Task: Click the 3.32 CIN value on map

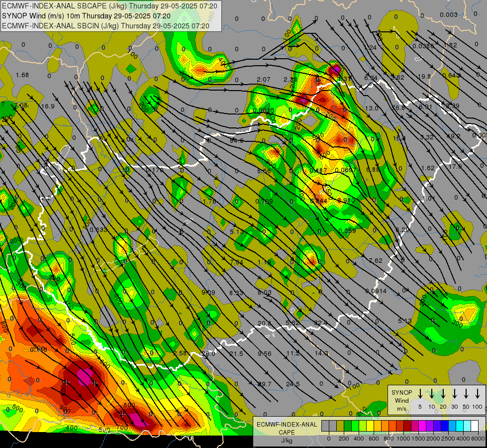Action: (x=427, y=137)
